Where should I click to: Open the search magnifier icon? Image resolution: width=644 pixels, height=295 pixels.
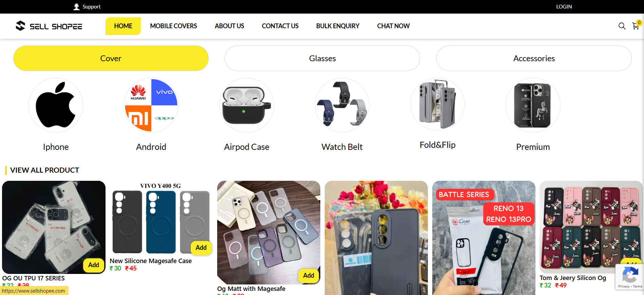coord(622,26)
